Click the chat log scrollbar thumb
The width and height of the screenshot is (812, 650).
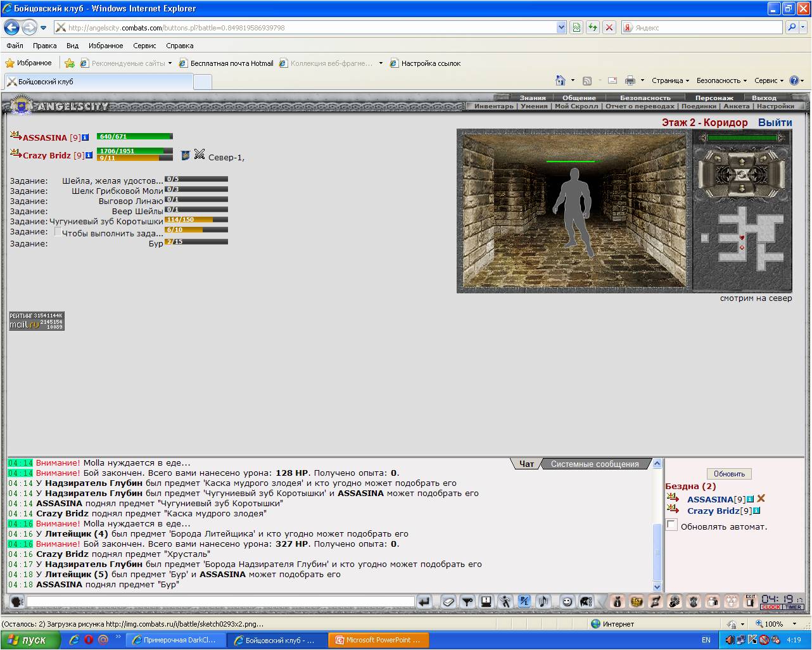pos(657,552)
